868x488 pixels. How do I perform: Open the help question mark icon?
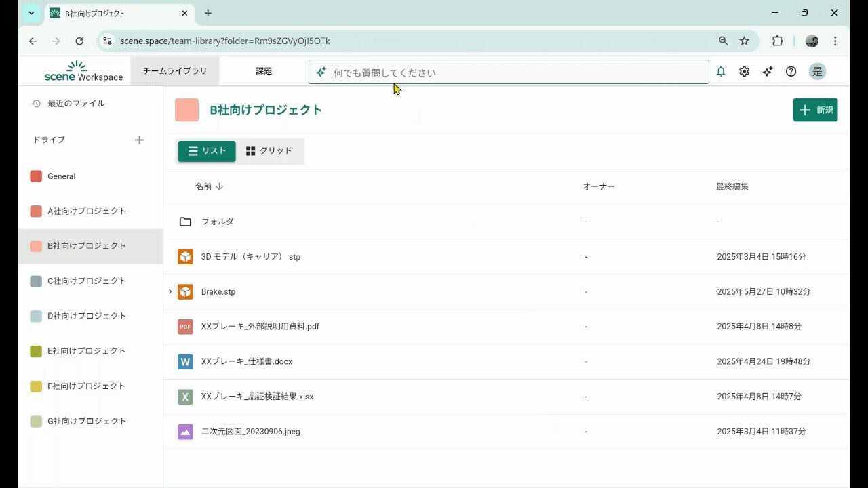tap(791, 72)
